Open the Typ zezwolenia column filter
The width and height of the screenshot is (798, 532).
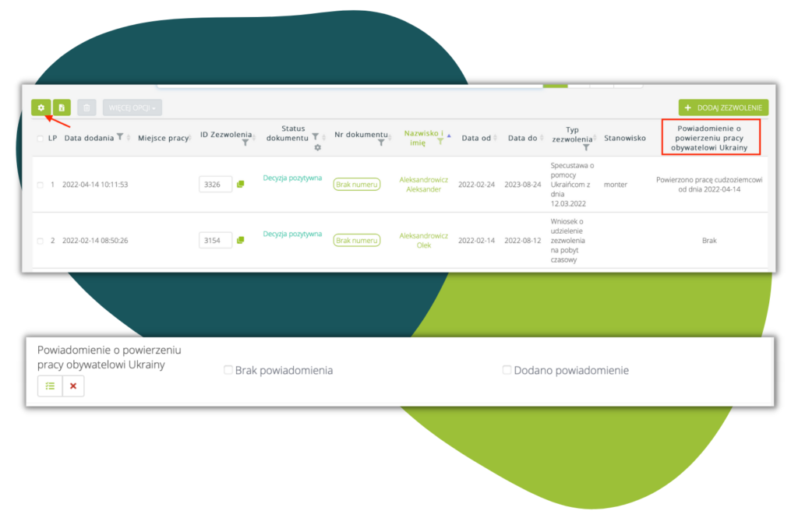pyautogui.click(x=586, y=147)
